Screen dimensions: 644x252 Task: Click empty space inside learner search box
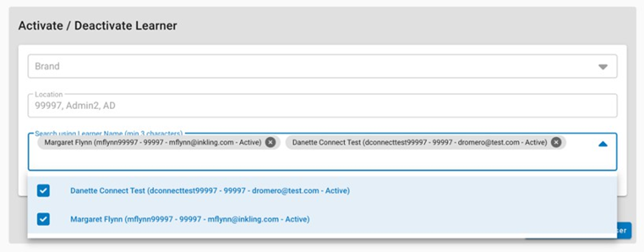(304, 160)
